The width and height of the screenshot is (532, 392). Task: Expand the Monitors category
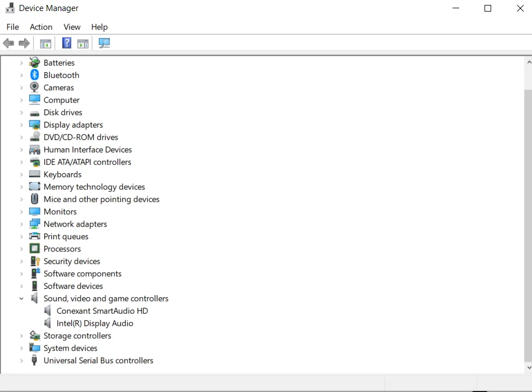click(22, 212)
